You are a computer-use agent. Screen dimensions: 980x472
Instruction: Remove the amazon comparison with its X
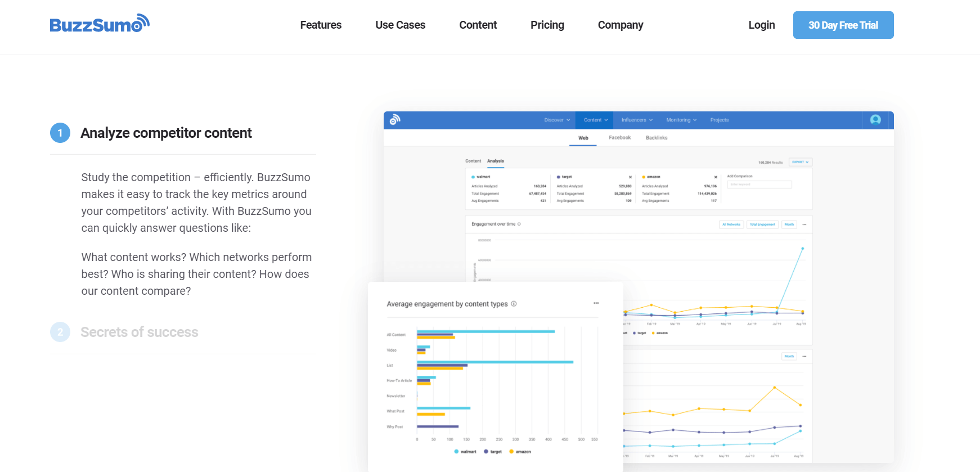tap(716, 177)
